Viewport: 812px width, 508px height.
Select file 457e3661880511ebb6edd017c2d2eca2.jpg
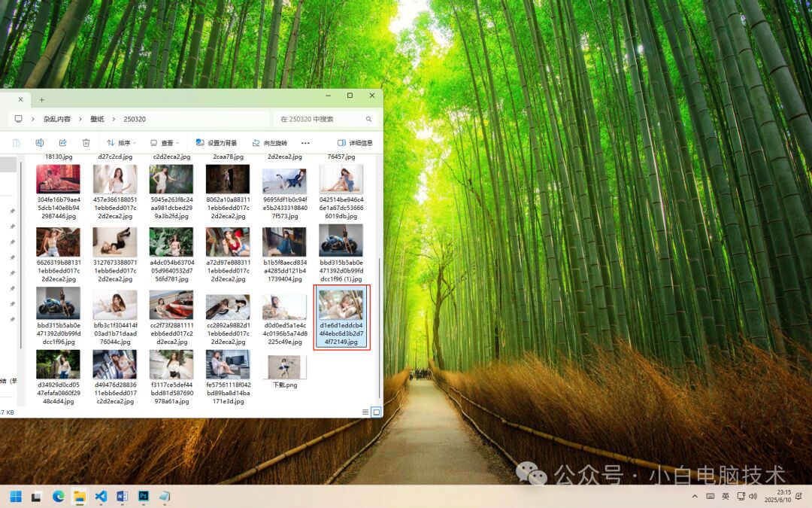(x=115, y=192)
